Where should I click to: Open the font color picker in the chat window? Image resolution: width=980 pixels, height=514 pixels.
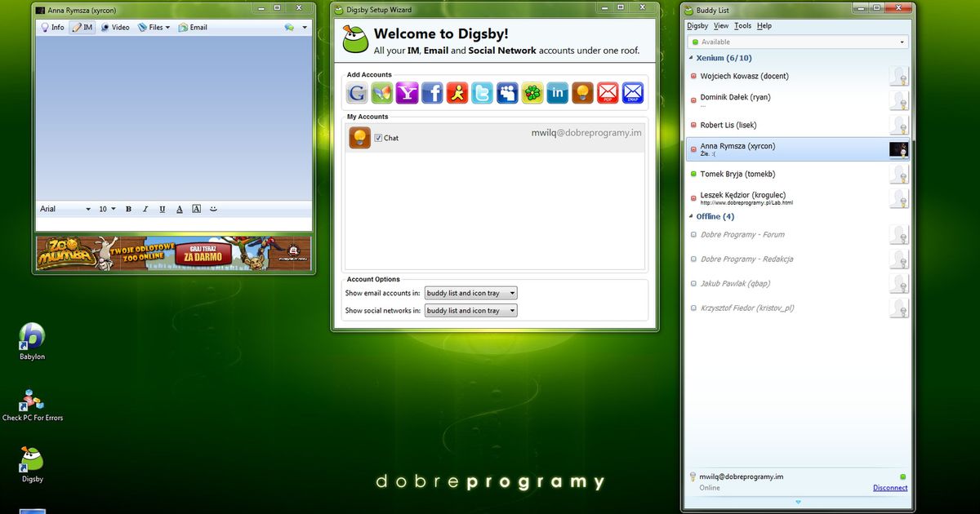[179, 209]
